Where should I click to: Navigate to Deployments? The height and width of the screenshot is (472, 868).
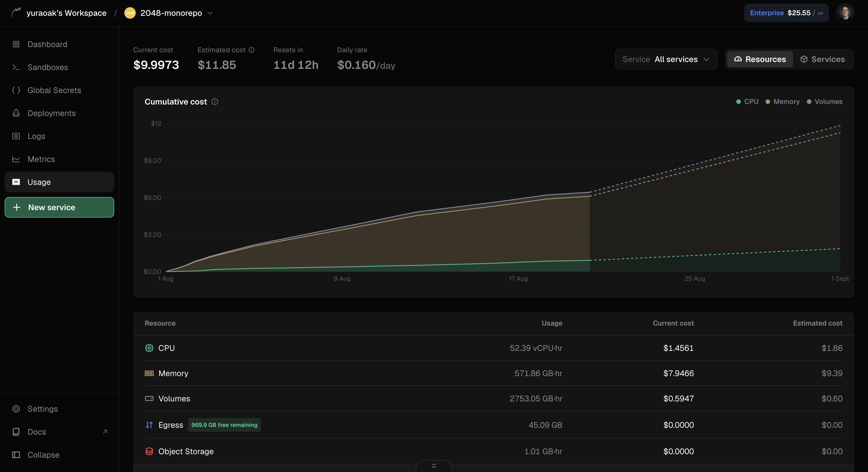[x=59, y=113]
